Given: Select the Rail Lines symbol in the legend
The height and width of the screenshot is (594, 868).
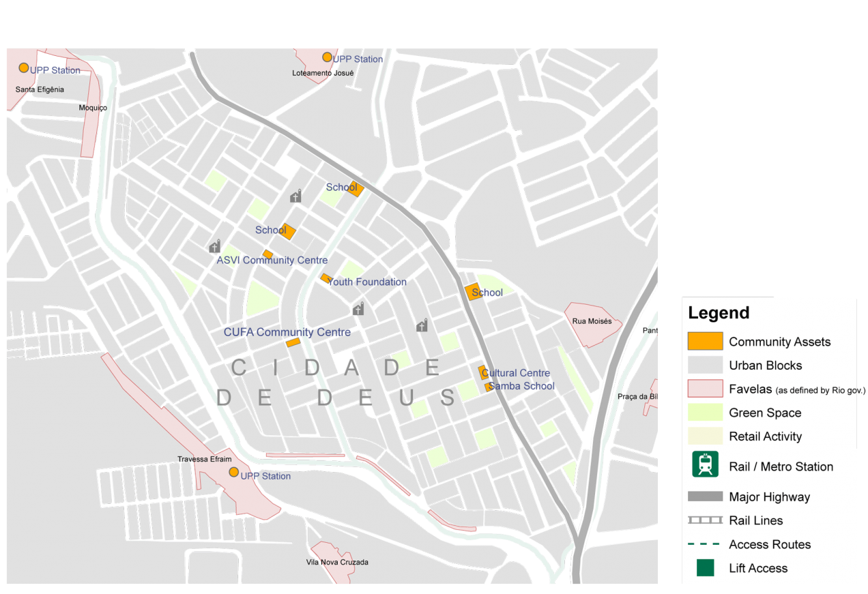Looking at the screenshot, I should pyautogui.click(x=705, y=520).
